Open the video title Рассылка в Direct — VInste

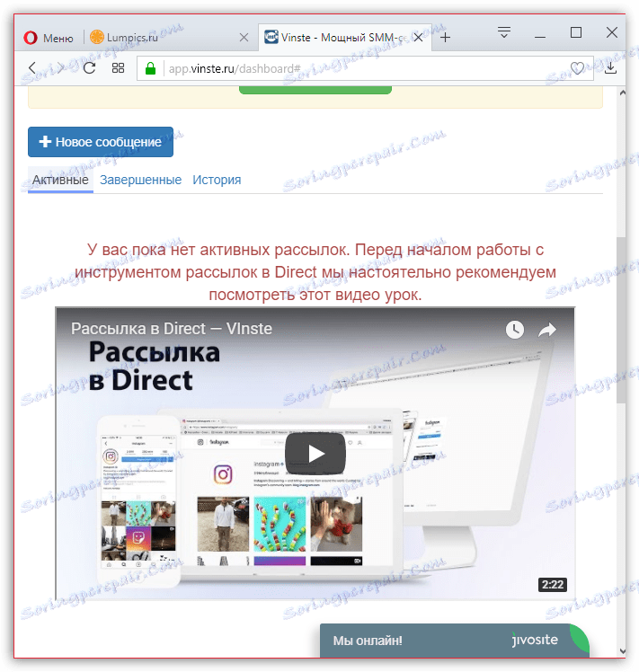click(172, 329)
